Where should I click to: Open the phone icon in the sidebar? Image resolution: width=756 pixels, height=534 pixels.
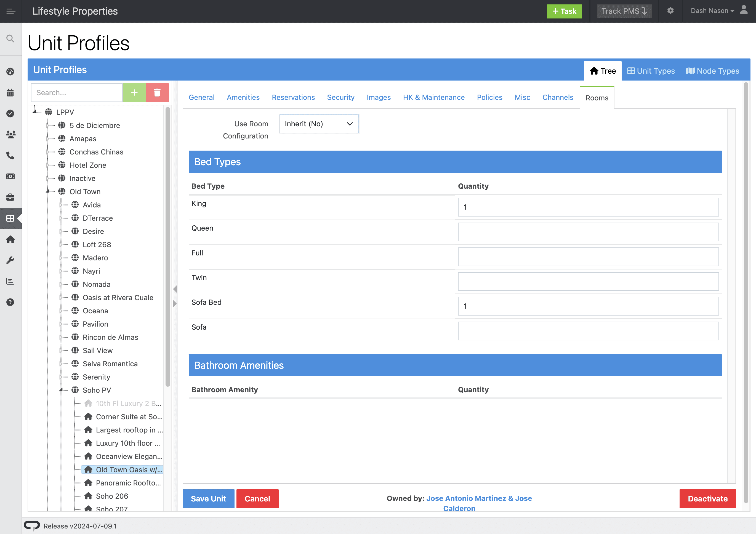pyautogui.click(x=10, y=155)
